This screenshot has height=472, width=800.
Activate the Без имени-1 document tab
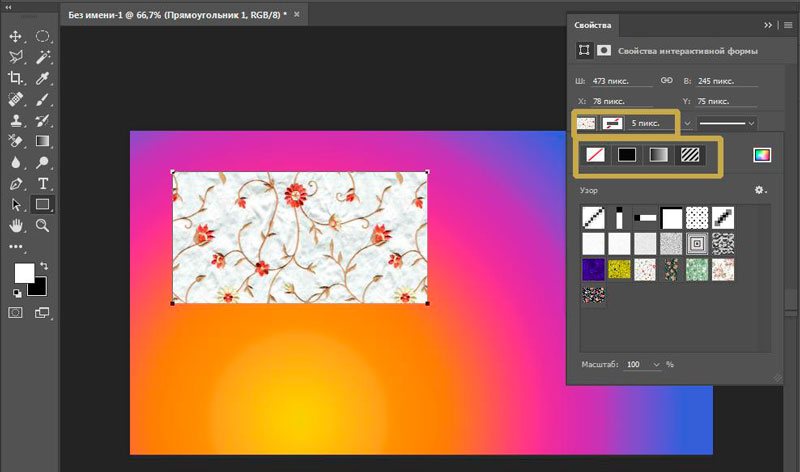[178, 15]
